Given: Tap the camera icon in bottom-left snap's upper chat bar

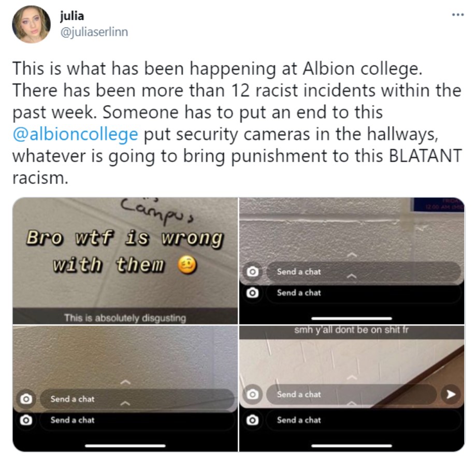Looking at the screenshot, I should click(x=26, y=399).
